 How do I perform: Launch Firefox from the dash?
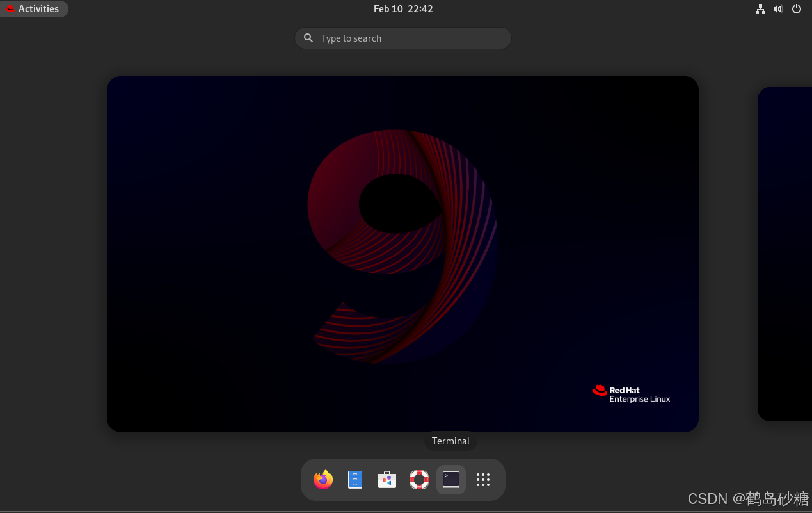pyautogui.click(x=323, y=479)
